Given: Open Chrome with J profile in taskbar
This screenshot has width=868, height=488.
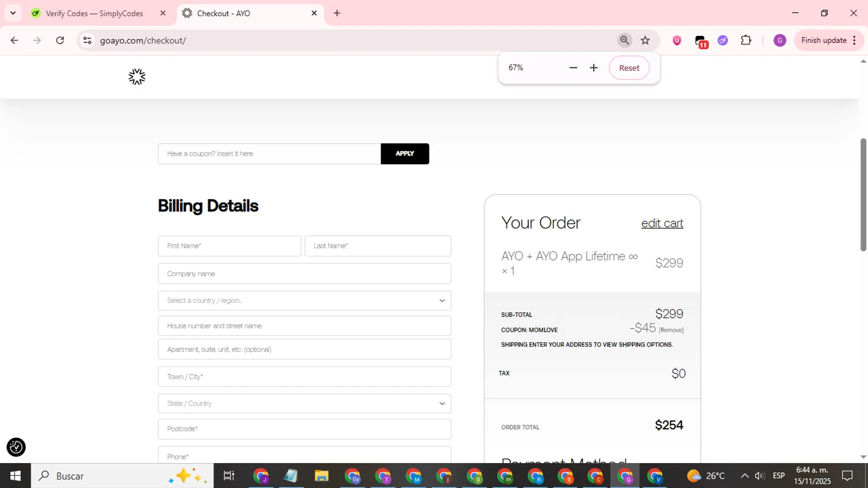Looking at the screenshot, I should click(261, 476).
